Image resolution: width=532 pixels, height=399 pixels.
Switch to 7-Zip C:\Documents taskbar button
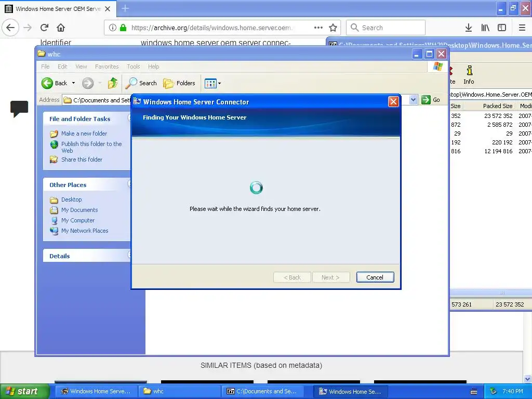coord(262,391)
